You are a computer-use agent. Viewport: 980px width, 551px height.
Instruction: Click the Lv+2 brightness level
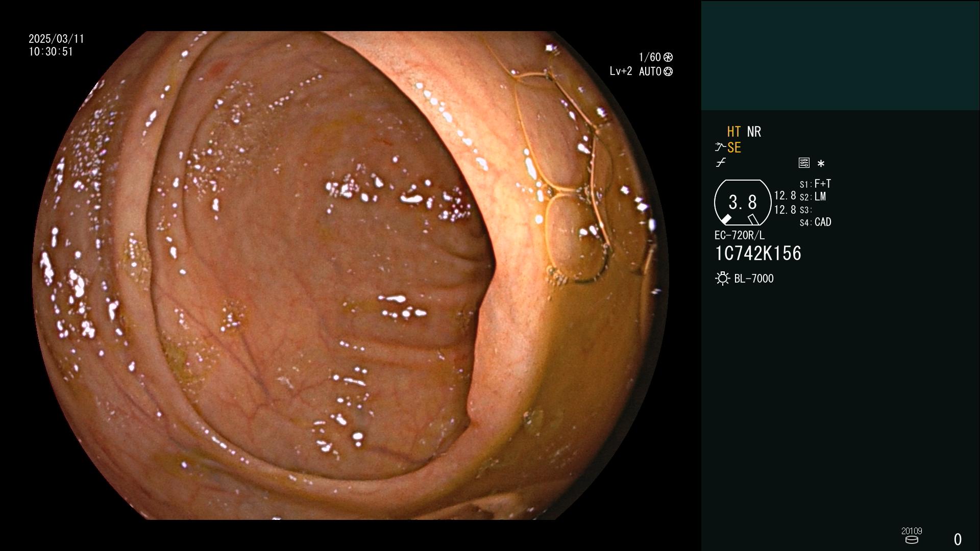pyautogui.click(x=621, y=71)
